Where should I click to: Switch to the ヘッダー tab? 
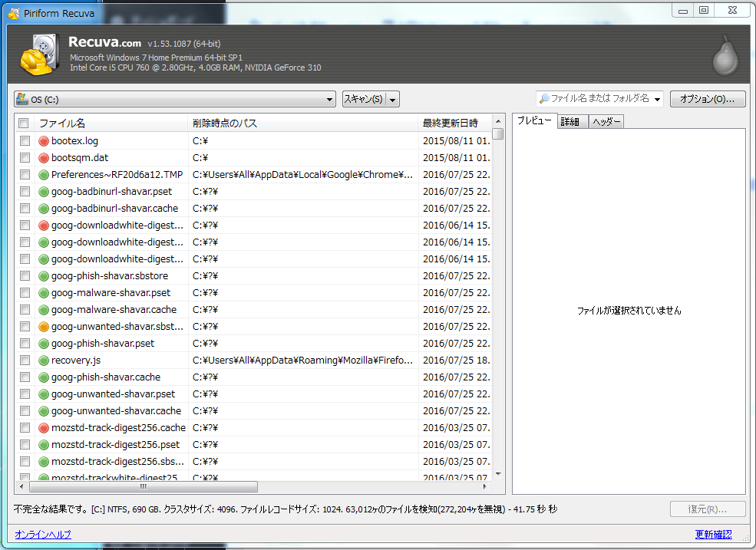(x=606, y=122)
